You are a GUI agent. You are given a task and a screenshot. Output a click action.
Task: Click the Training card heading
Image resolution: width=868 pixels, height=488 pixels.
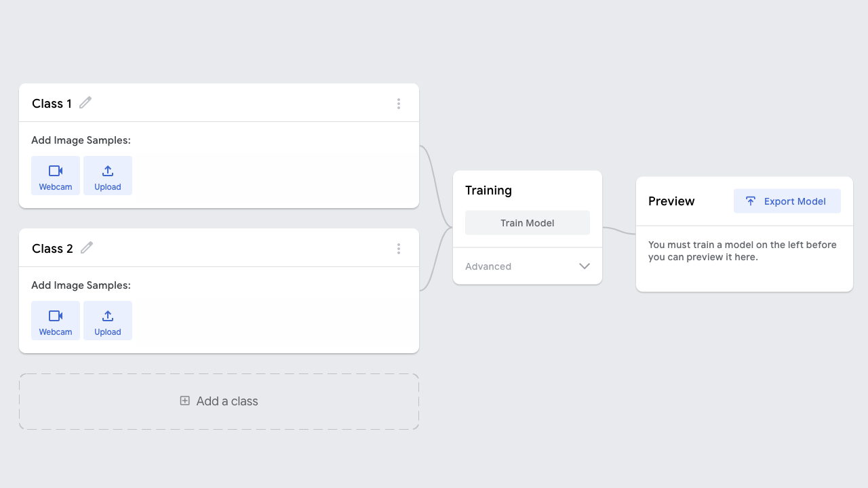tap(488, 190)
